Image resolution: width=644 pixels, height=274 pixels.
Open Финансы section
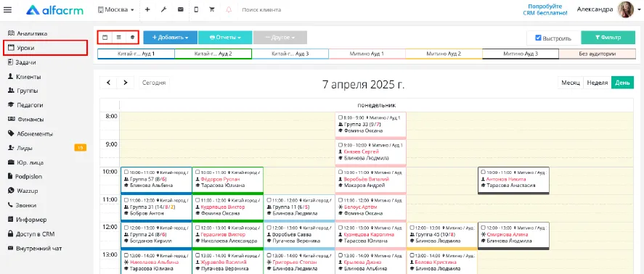coord(26,120)
